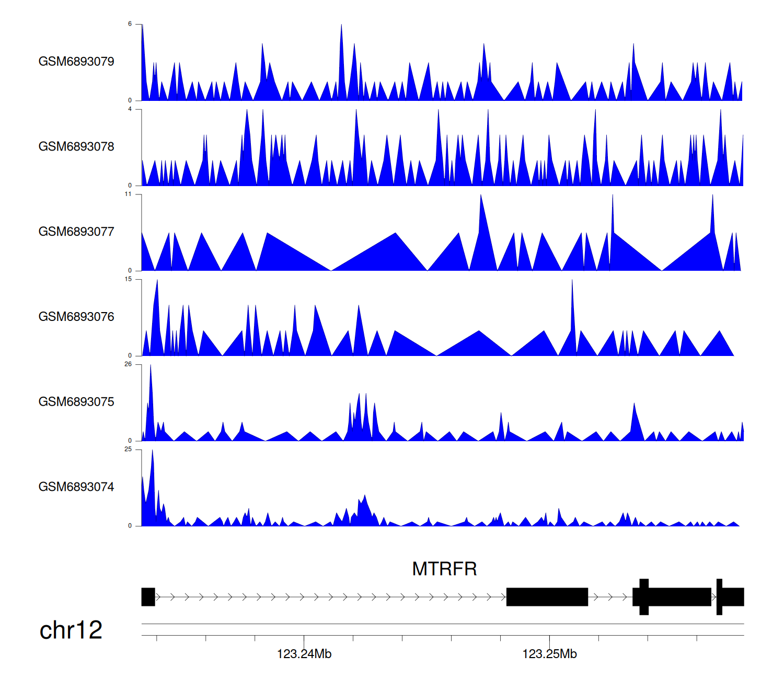The image size is (784, 690).
Task: Select the leftmost small exon of MTRFR
Action: pos(148,597)
